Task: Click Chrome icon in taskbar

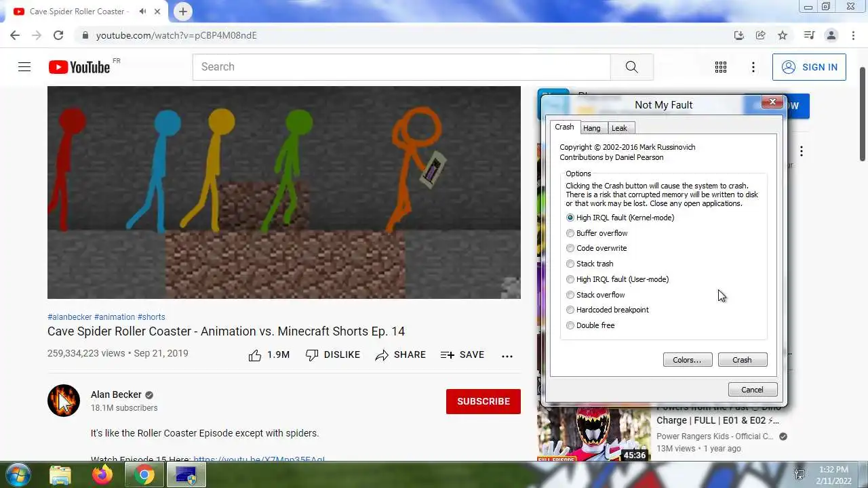Action: (x=144, y=475)
